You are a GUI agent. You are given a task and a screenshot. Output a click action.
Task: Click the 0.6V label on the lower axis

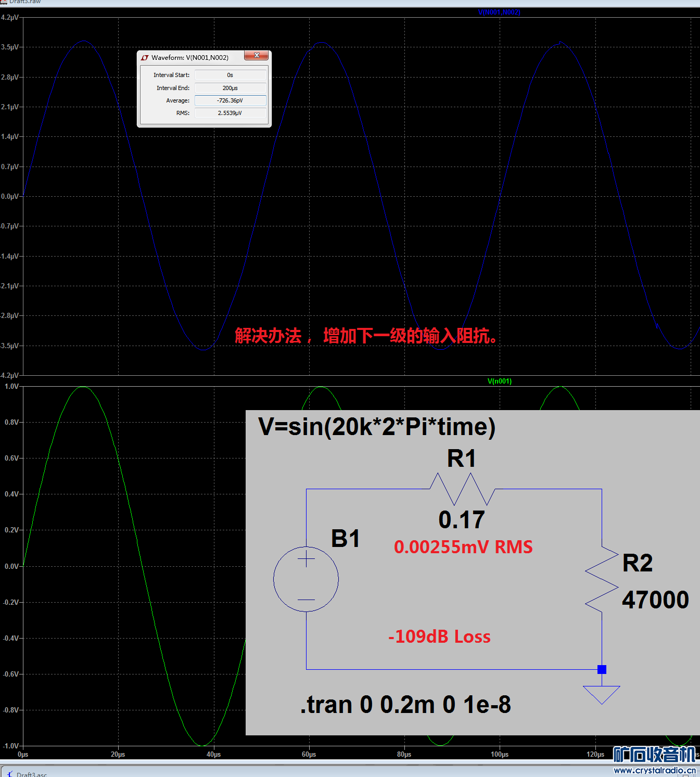(12, 458)
